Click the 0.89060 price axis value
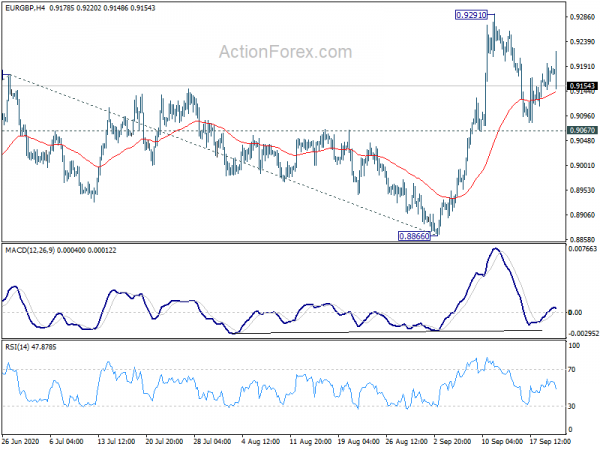The image size is (600, 450). pos(582,215)
